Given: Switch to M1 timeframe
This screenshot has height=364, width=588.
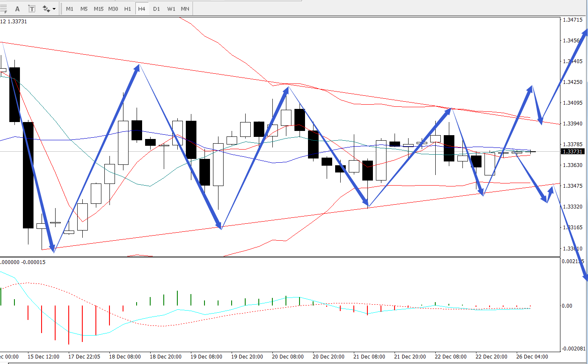Looking at the screenshot, I should [x=70, y=8].
